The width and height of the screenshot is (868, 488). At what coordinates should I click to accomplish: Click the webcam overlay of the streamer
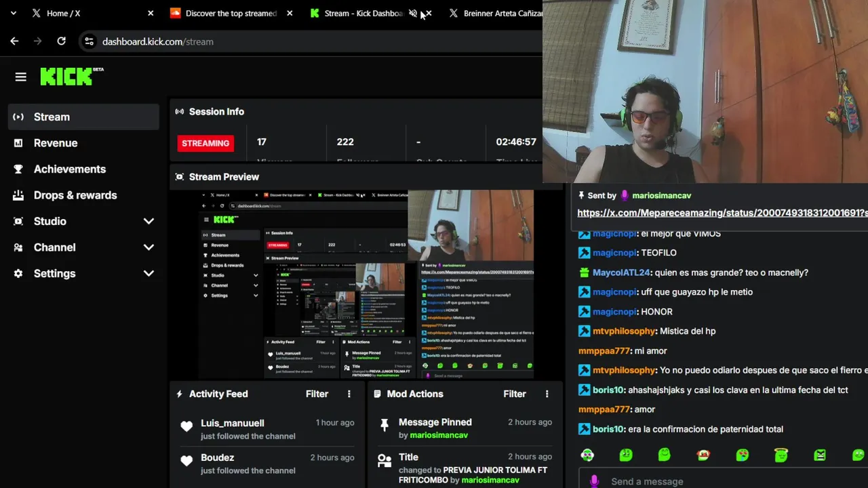[705, 91]
